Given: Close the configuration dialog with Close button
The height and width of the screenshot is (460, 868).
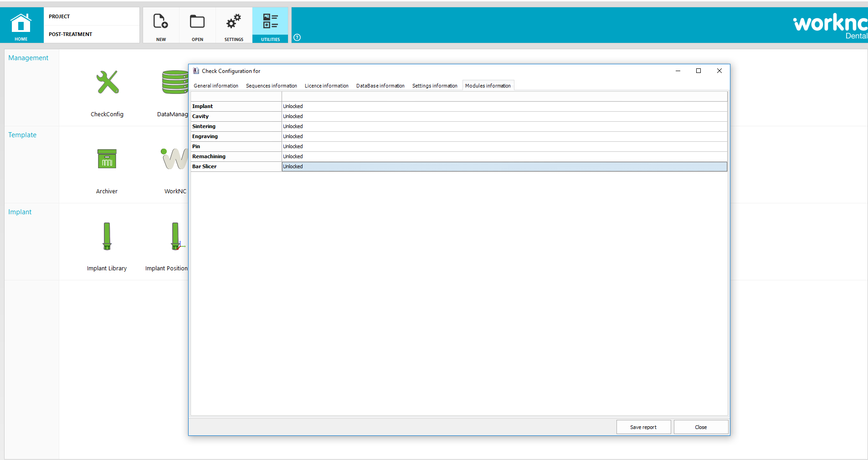Looking at the screenshot, I should click(701, 427).
